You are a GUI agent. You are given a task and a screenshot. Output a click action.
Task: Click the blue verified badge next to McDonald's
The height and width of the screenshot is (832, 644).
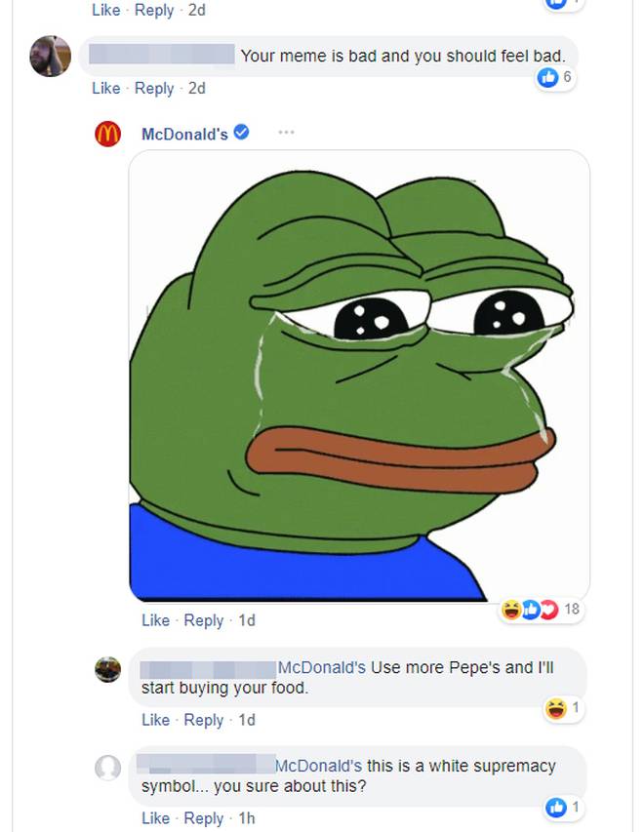click(242, 132)
